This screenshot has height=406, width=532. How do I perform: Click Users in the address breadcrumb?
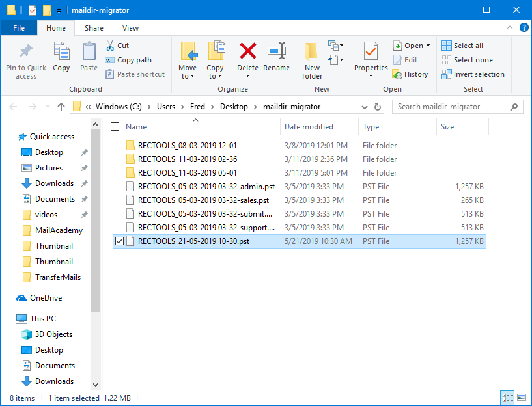point(166,107)
